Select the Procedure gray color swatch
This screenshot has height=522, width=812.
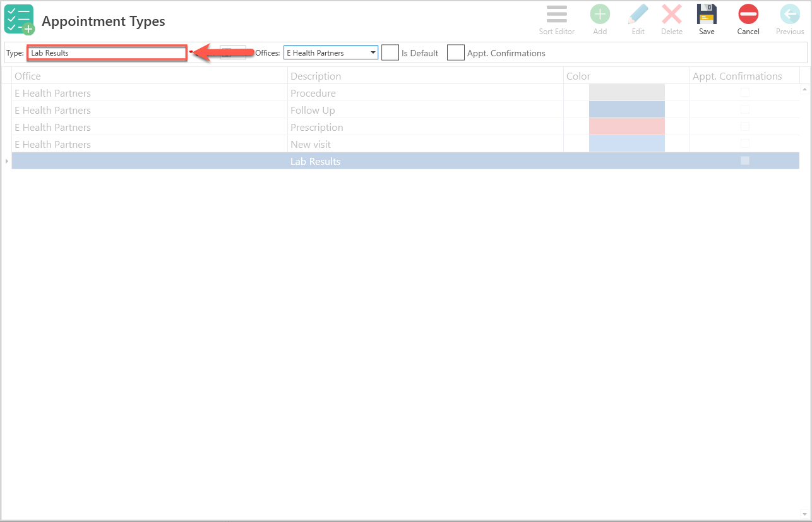(627, 92)
